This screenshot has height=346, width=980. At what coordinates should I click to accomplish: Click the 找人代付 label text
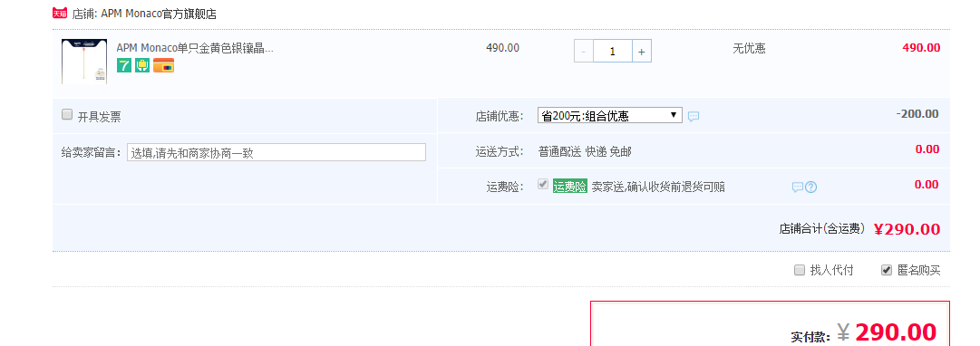(x=831, y=271)
